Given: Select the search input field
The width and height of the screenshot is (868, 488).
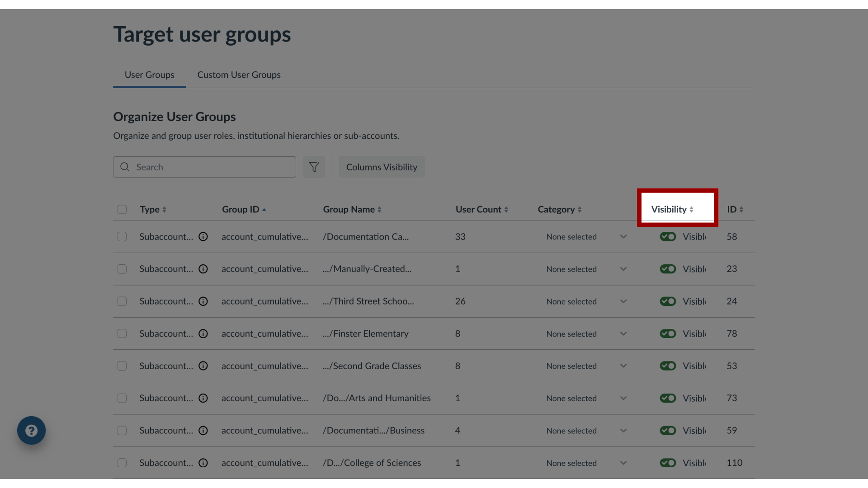Looking at the screenshot, I should (x=204, y=167).
